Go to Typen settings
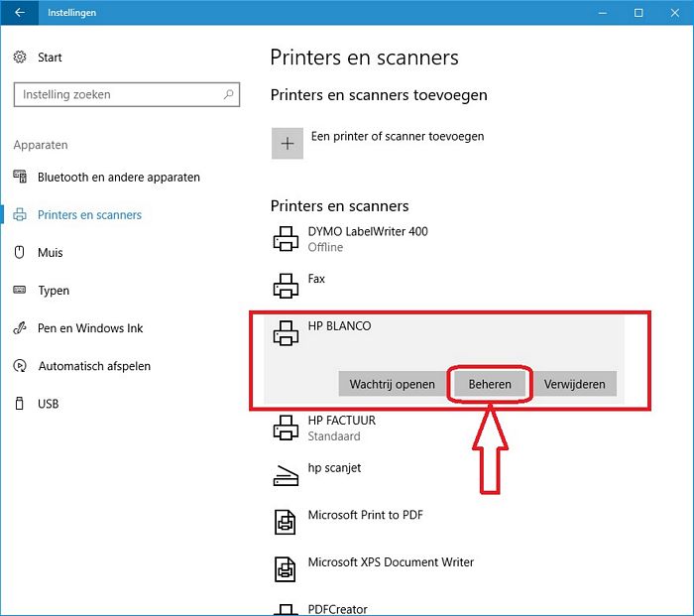 click(54, 291)
